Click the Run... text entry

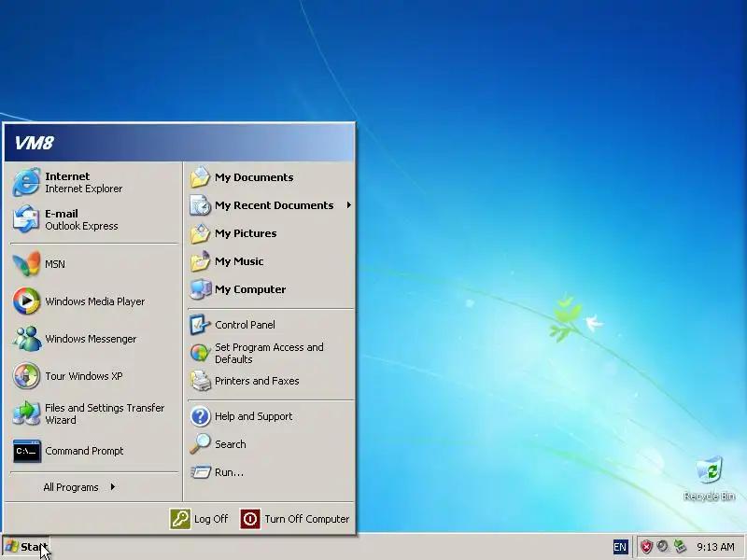[x=229, y=472]
